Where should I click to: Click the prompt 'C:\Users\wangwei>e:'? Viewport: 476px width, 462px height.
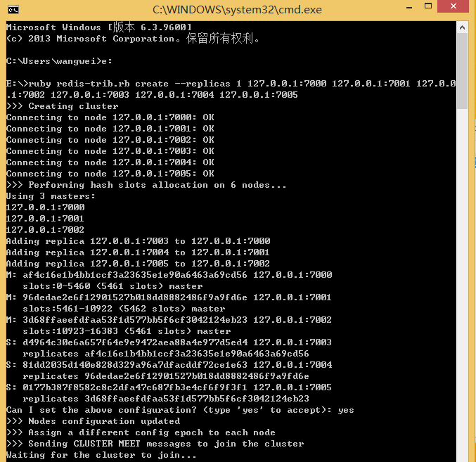tap(59, 61)
